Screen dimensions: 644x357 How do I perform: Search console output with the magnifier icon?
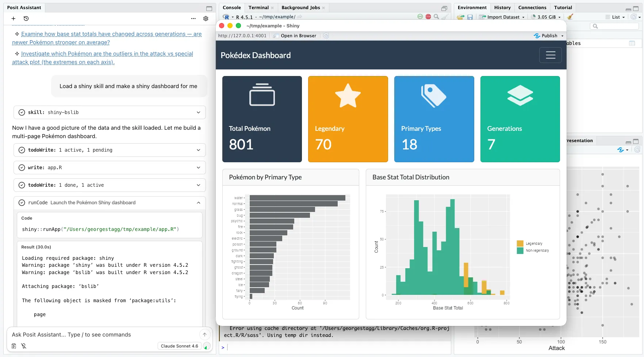tap(437, 17)
